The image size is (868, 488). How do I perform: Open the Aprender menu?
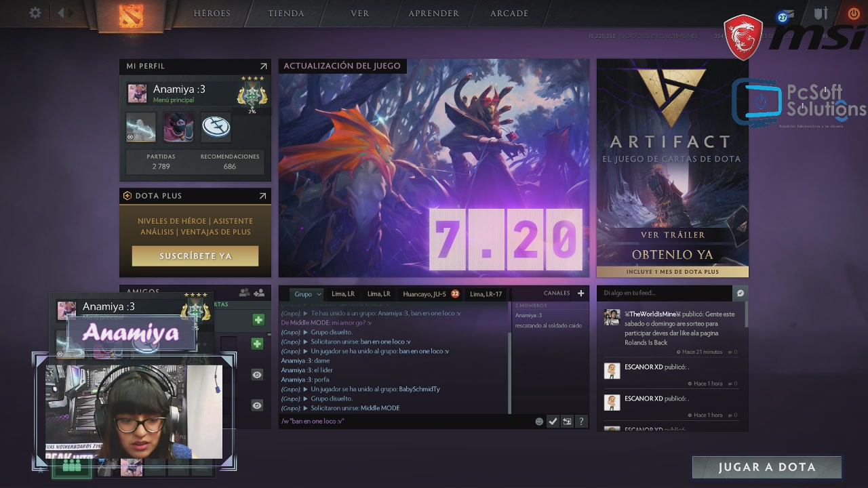pyautogui.click(x=434, y=14)
